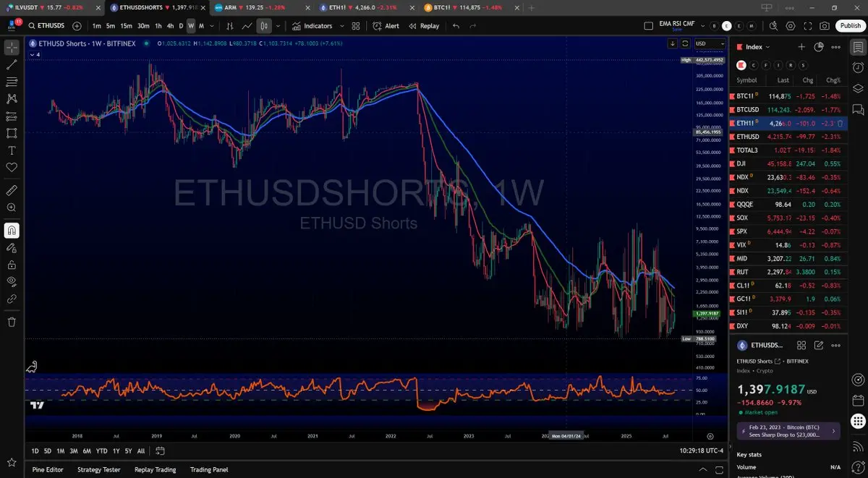Select the 1Y date range
The image size is (868, 478).
point(116,451)
